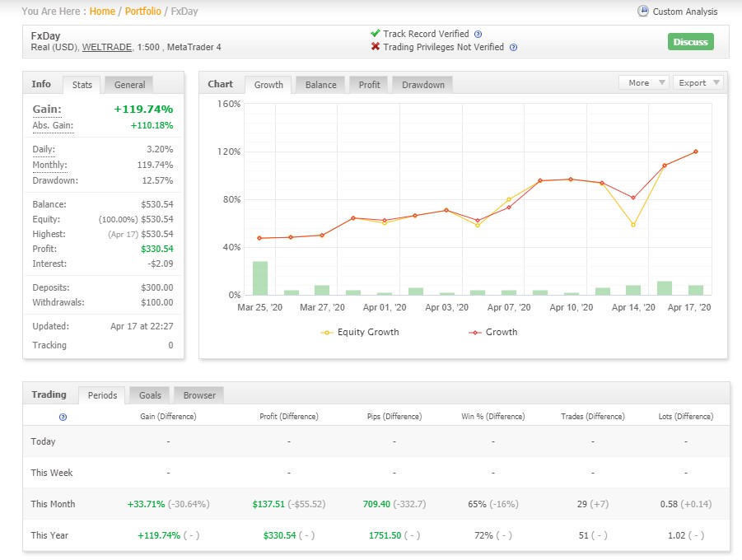Select the General info tab
The width and height of the screenshot is (742, 560).
[129, 85]
